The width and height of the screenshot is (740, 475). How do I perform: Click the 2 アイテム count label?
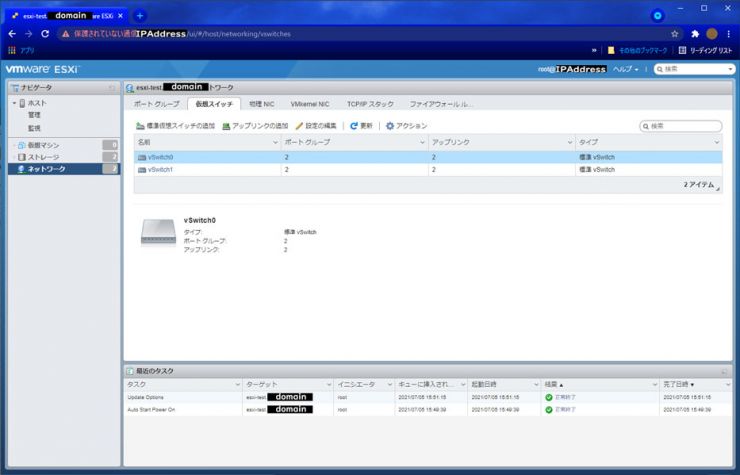pyautogui.click(x=699, y=185)
